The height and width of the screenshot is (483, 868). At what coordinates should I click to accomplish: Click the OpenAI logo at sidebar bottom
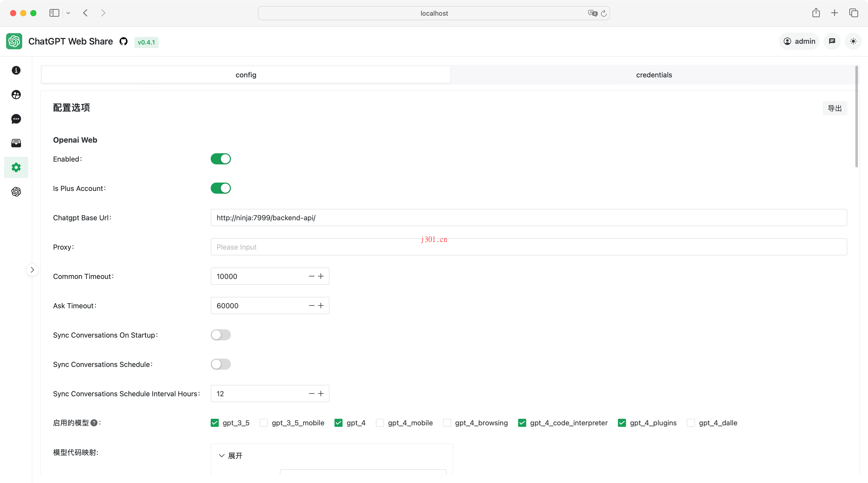coord(16,192)
